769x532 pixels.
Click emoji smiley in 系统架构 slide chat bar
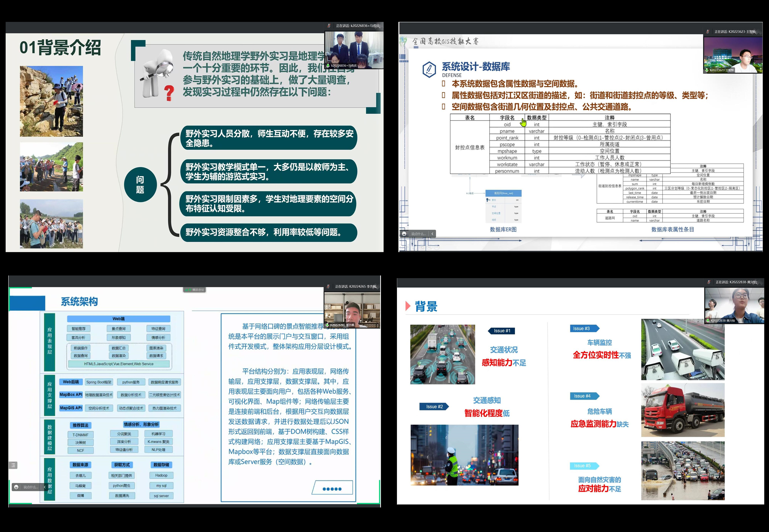[x=16, y=487]
